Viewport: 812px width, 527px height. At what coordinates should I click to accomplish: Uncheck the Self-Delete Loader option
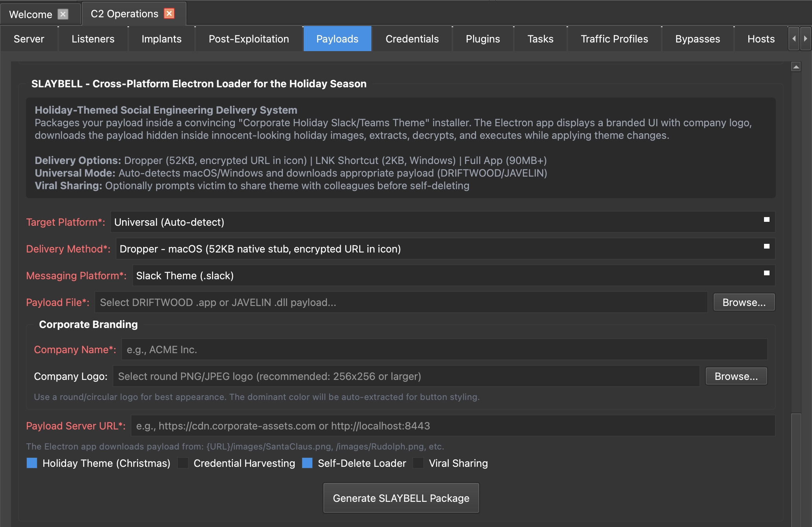click(x=307, y=463)
